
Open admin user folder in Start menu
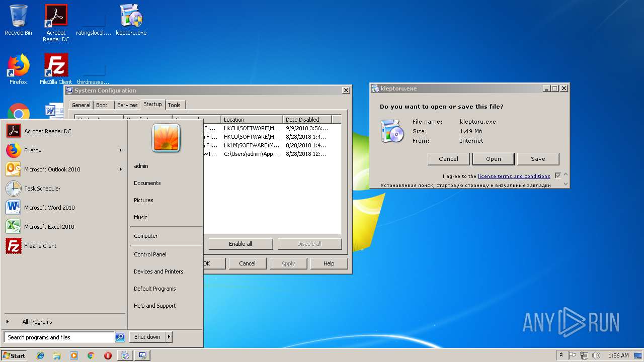(141, 166)
